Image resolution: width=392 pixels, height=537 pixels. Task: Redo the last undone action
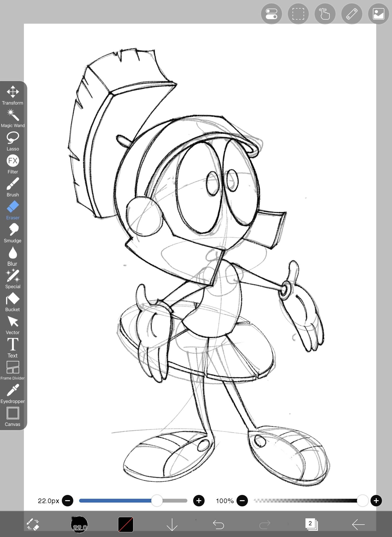265,524
